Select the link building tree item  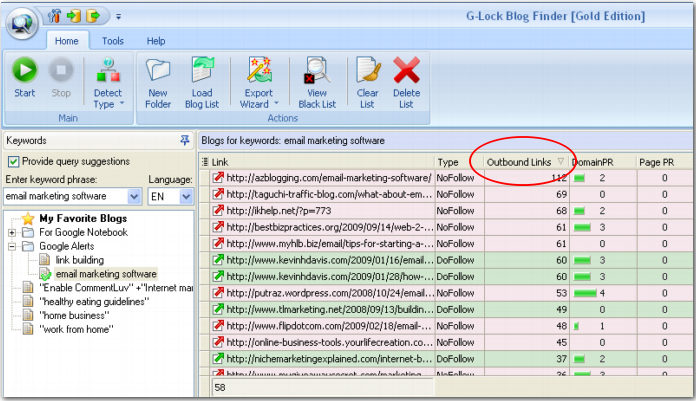[79, 260]
